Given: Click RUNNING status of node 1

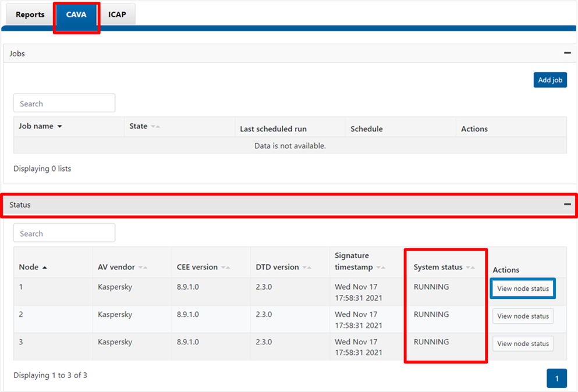Looking at the screenshot, I should pos(431,287).
